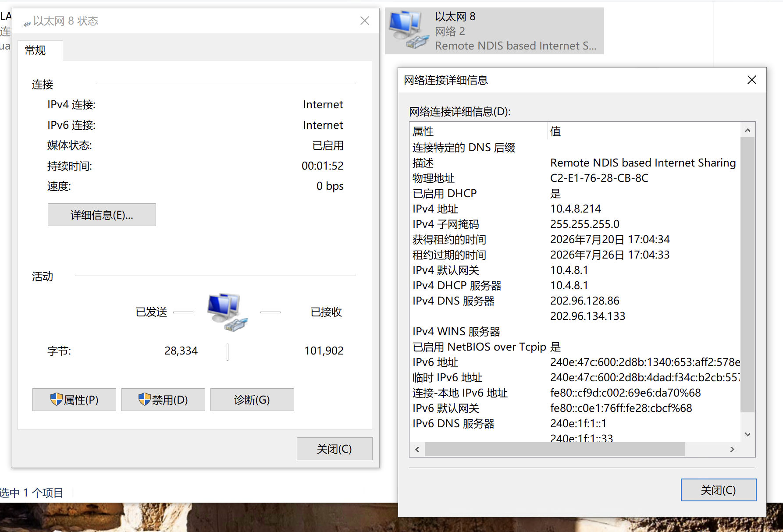Click the sent bytes value 28,334
Viewport: 783px width, 532px height.
[181, 351]
